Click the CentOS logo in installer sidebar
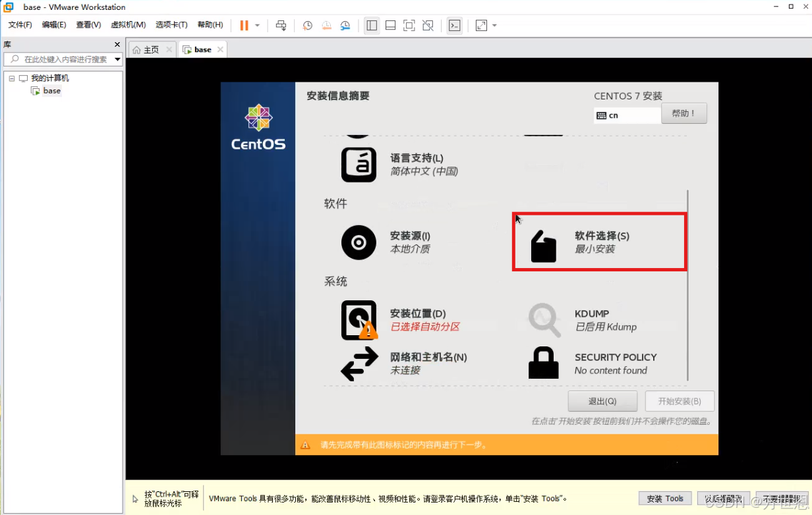 (x=258, y=127)
